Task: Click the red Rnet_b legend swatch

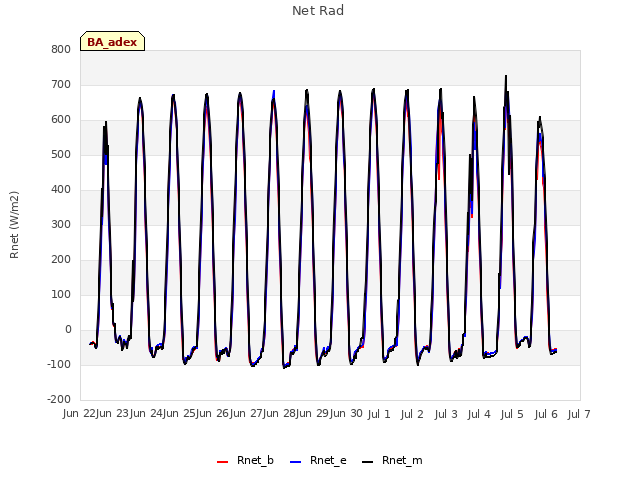Action: (x=222, y=462)
